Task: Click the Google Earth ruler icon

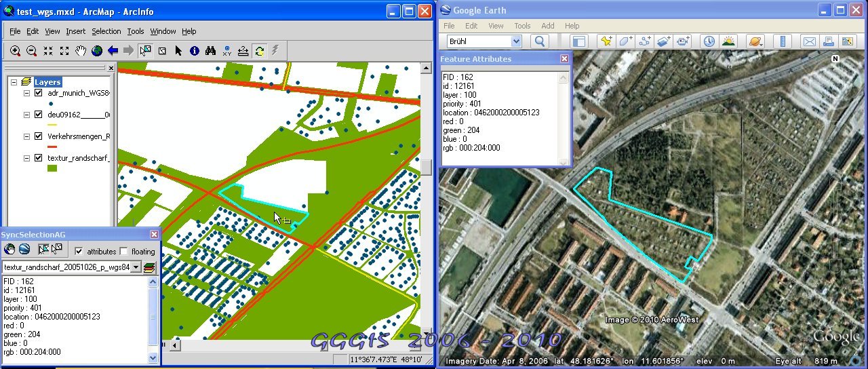Action: coord(783,41)
